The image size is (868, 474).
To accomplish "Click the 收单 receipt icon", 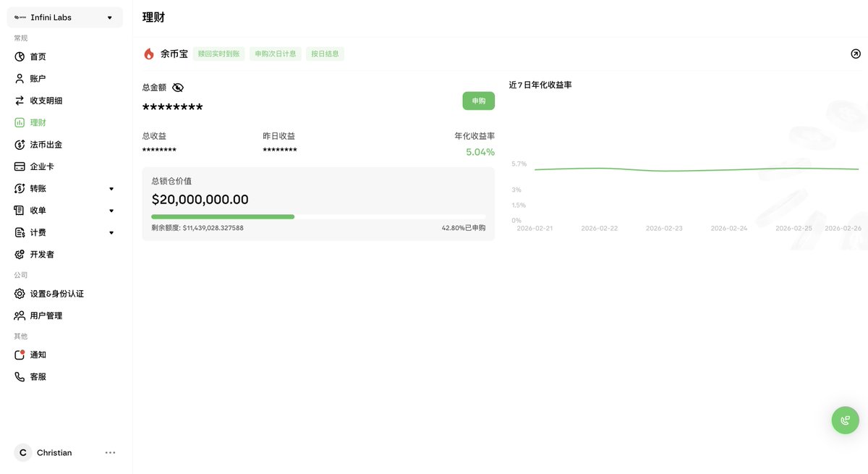I will click(20, 211).
